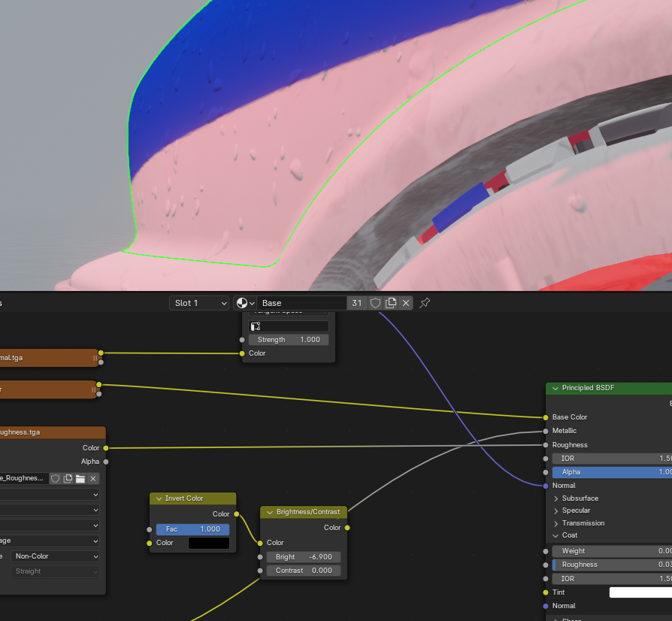Click the Tint input socket

click(x=546, y=592)
